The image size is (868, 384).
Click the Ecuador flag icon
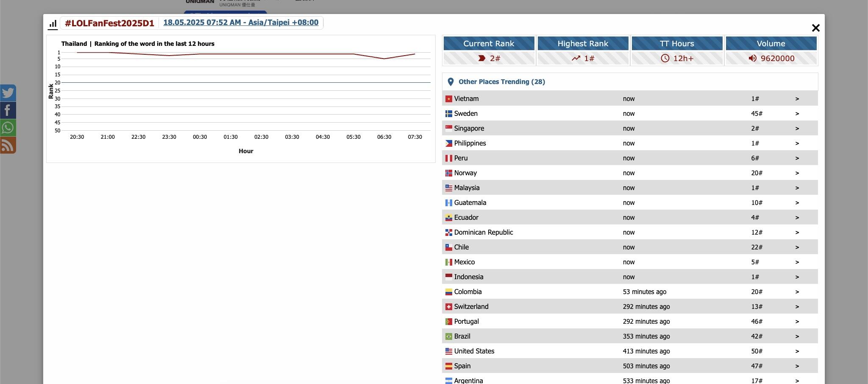pos(449,218)
